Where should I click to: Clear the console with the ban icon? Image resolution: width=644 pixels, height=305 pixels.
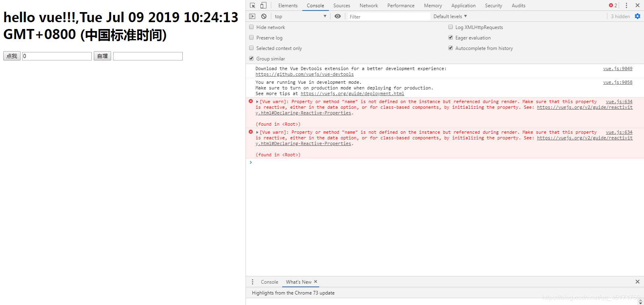pos(264,17)
